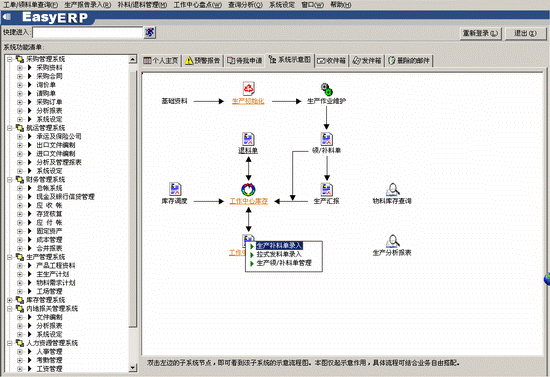This screenshot has width=550, height=377.
Task: Choose 生产补料单录入 from popup menu
Action: 279,245
